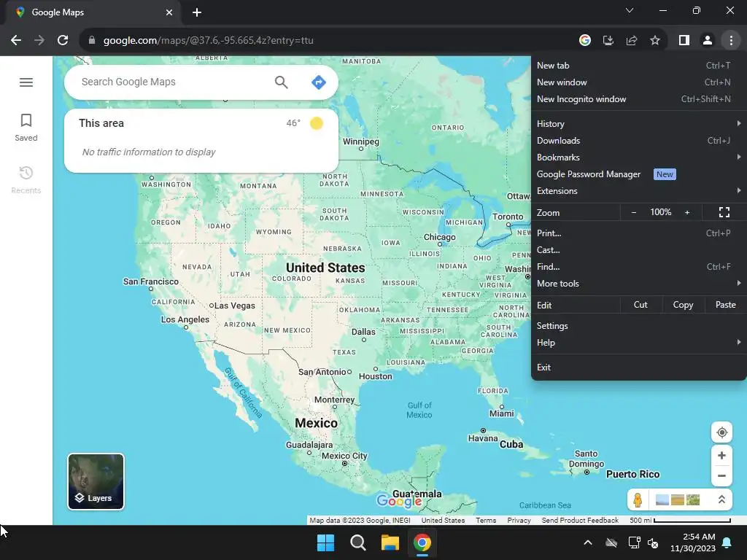
Task: Increase Chrome page zoom
Action: pyautogui.click(x=687, y=212)
